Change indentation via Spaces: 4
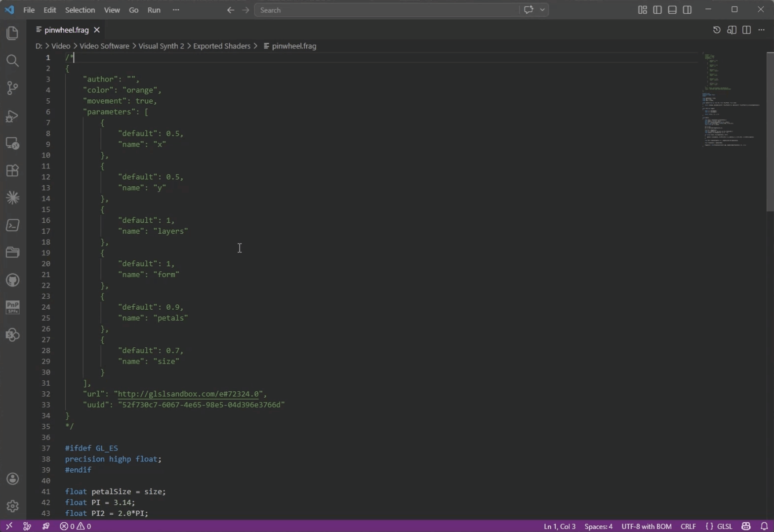Screen dimensions: 774x532 [x=598, y=526]
